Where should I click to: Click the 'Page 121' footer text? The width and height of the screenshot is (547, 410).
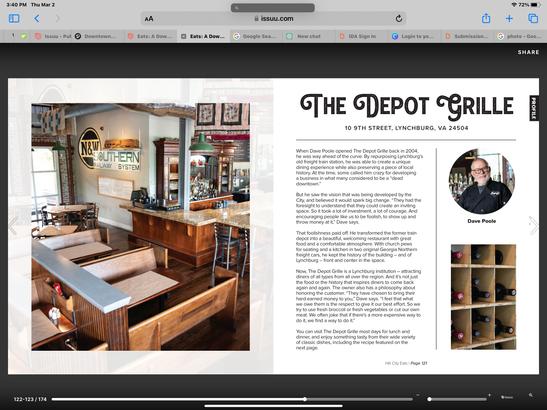click(419, 363)
